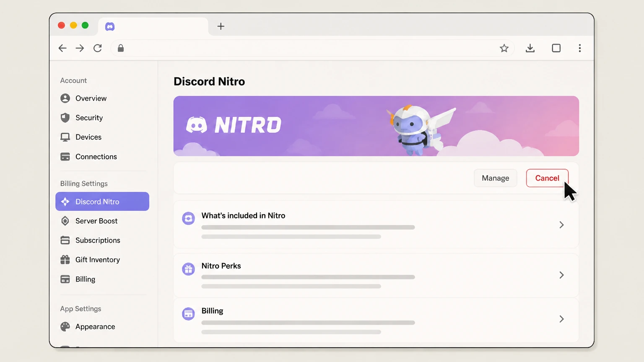The width and height of the screenshot is (644, 362).
Task: Expand What's included in Nitro chevron
Action: pos(561,225)
